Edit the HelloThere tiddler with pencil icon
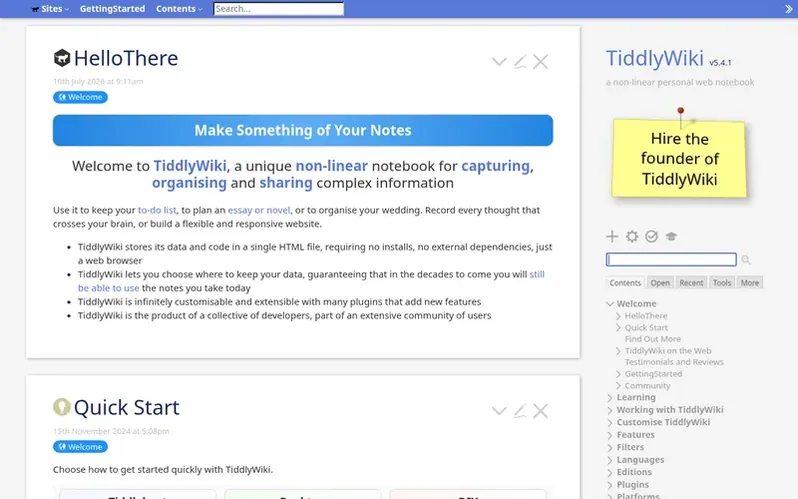The image size is (798, 499). [x=520, y=62]
